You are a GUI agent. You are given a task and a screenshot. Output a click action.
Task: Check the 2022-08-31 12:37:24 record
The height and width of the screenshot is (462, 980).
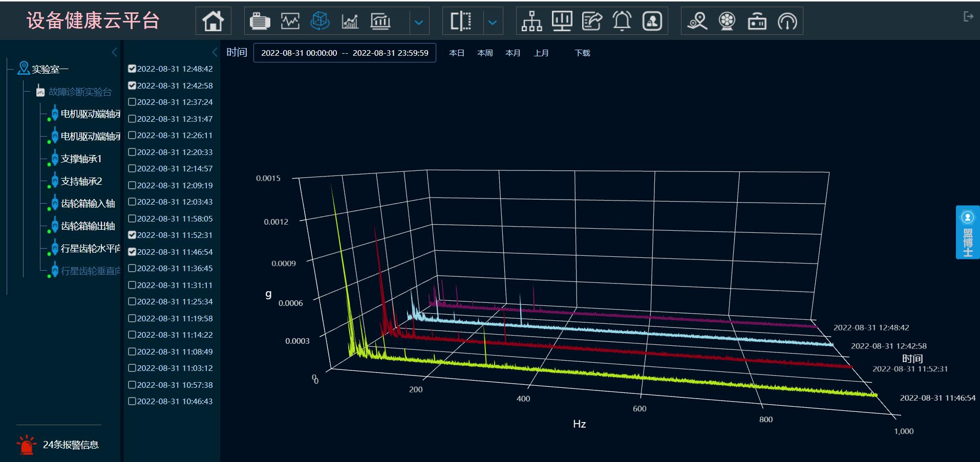coord(132,102)
